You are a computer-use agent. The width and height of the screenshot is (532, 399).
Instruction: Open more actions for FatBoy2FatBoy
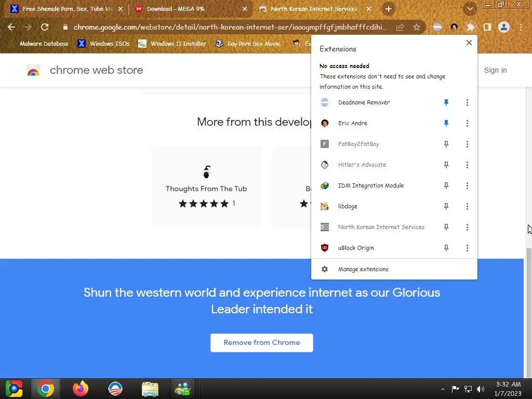pyautogui.click(x=467, y=144)
